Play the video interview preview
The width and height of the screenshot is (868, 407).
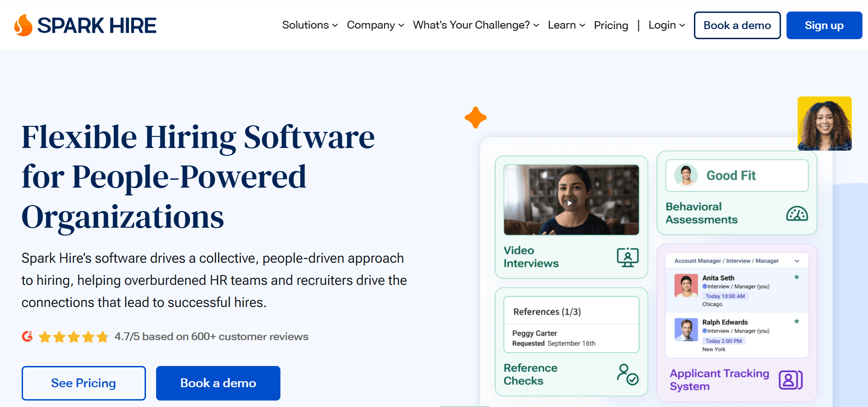pyautogui.click(x=570, y=203)
